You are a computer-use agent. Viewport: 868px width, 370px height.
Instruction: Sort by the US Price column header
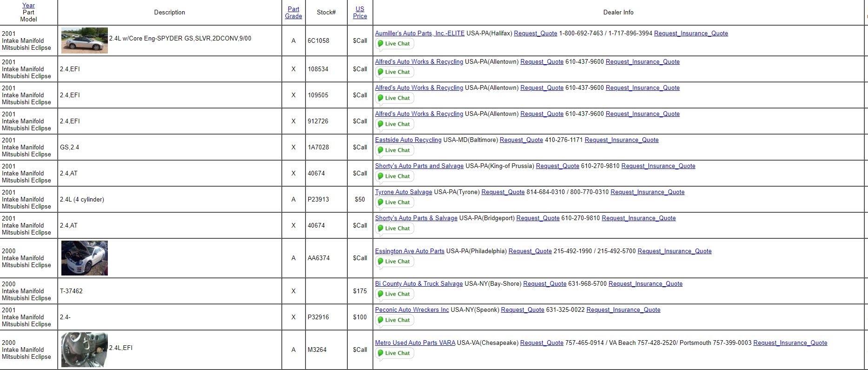click(360, 13)
